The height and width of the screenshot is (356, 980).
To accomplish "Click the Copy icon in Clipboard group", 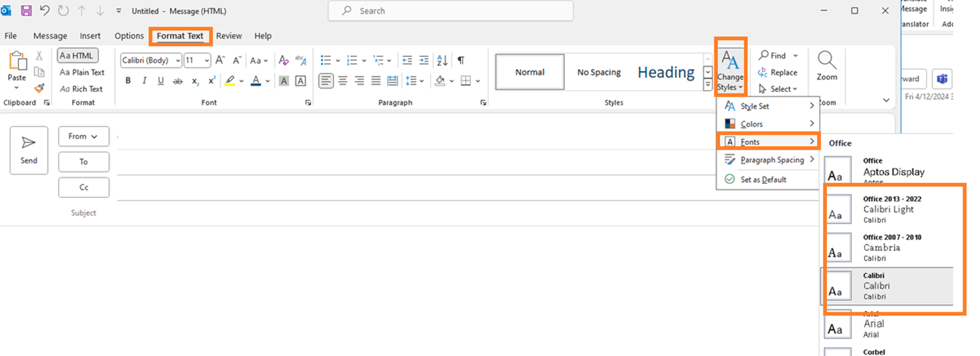I will point(39,72).
